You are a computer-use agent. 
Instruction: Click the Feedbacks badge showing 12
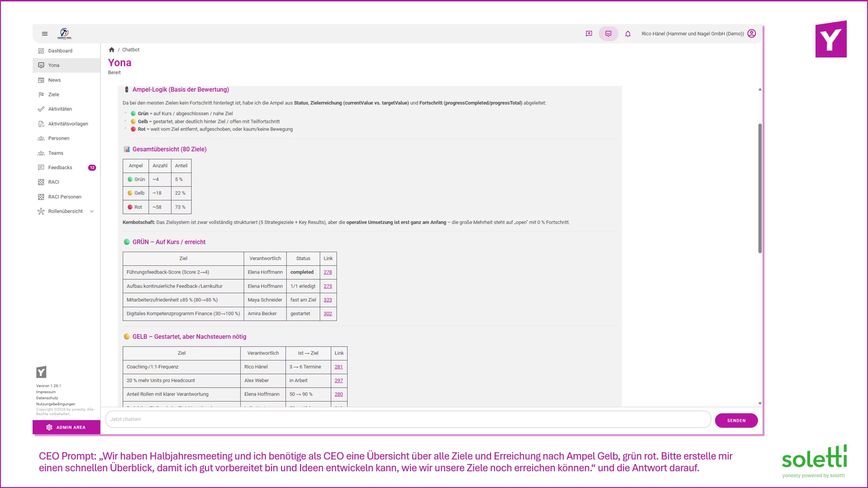pos(92,167)
